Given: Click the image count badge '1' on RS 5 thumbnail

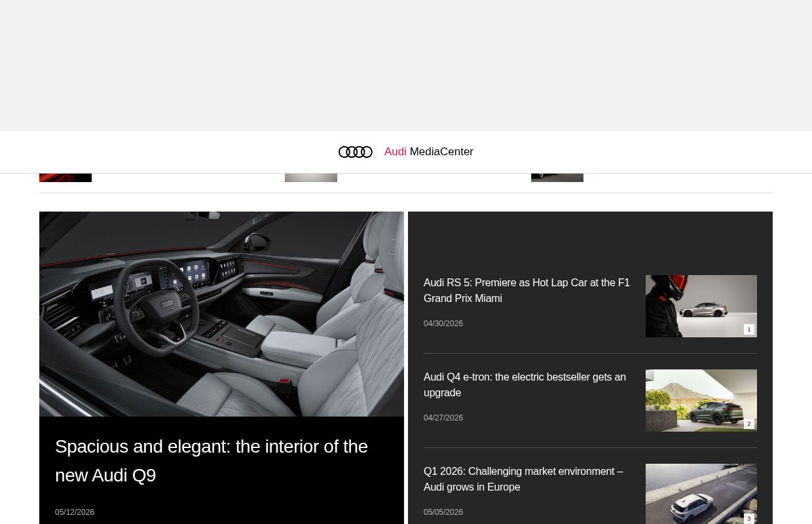Looking at the screenshot, I should click(749, 329).
